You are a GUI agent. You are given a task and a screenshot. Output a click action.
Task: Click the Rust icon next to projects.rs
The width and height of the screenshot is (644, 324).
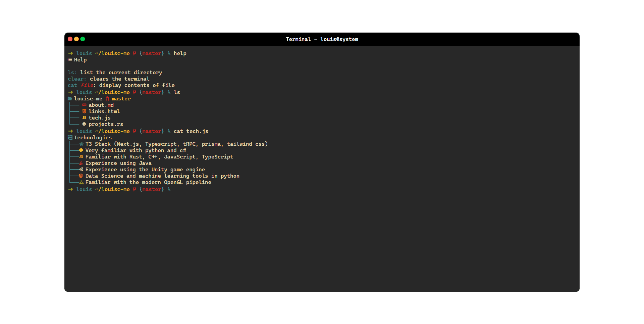[x=84, y=124]
